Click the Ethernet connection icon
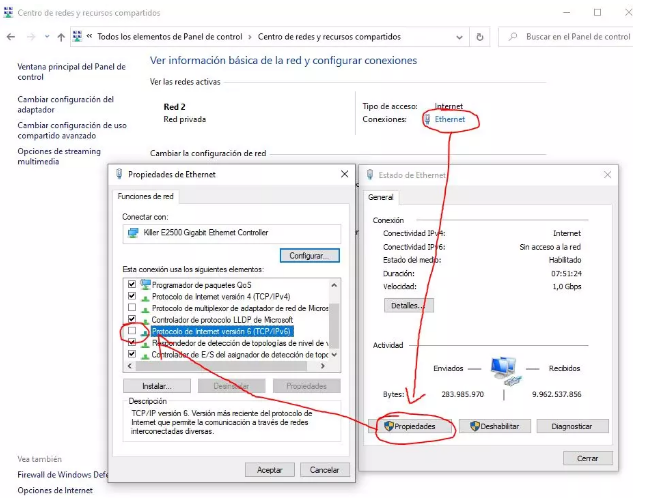The height and width of the screenshot is (504, 651). click(x=428, y=120)
